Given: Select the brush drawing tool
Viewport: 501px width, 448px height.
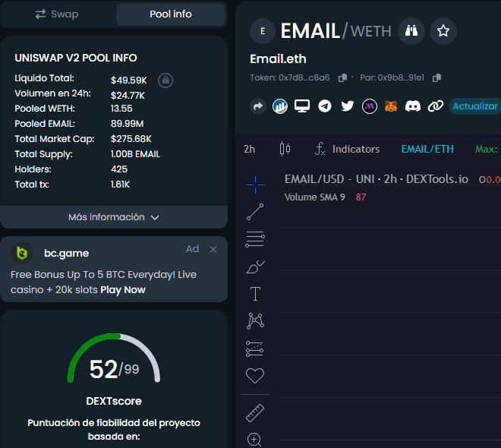Looking at the screenshot, I should tap(255, 267).
